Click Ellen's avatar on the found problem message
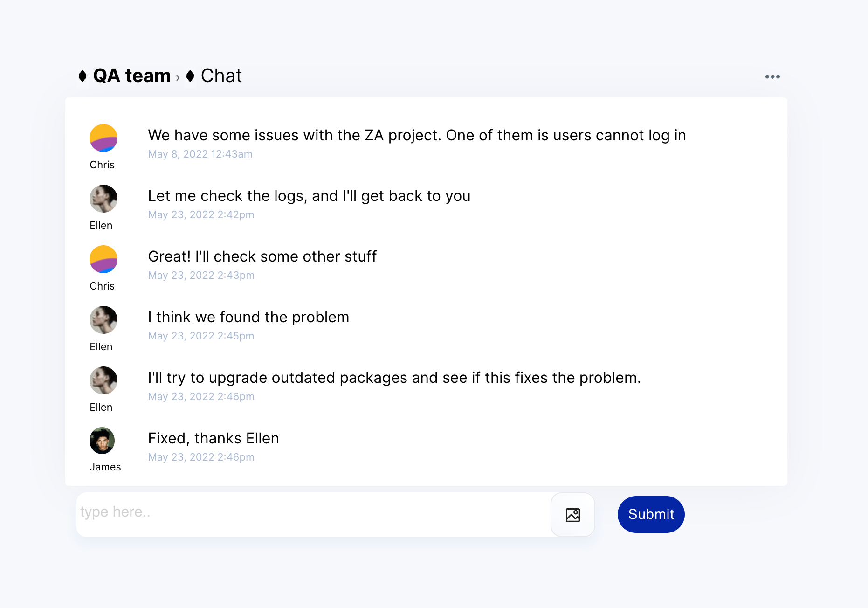The height and width of the screenshot is (608, 868). (x=103, y=320)
